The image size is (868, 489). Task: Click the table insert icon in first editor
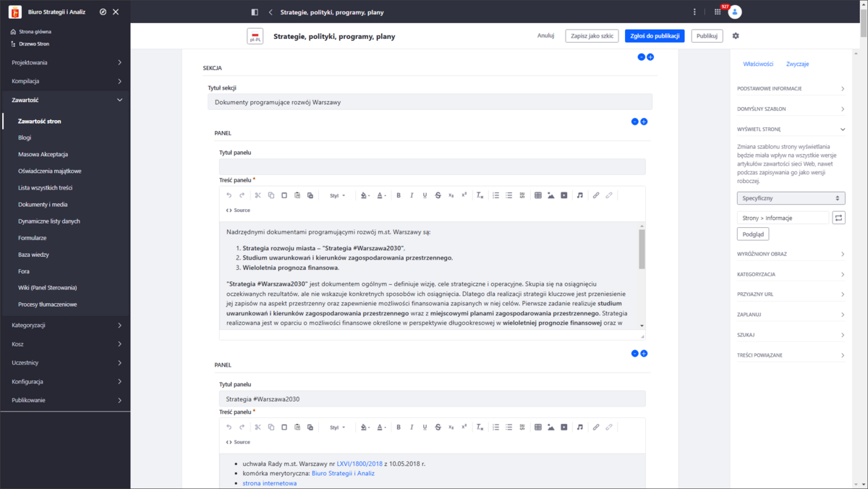pyautogui.click(x=537, y=195)
